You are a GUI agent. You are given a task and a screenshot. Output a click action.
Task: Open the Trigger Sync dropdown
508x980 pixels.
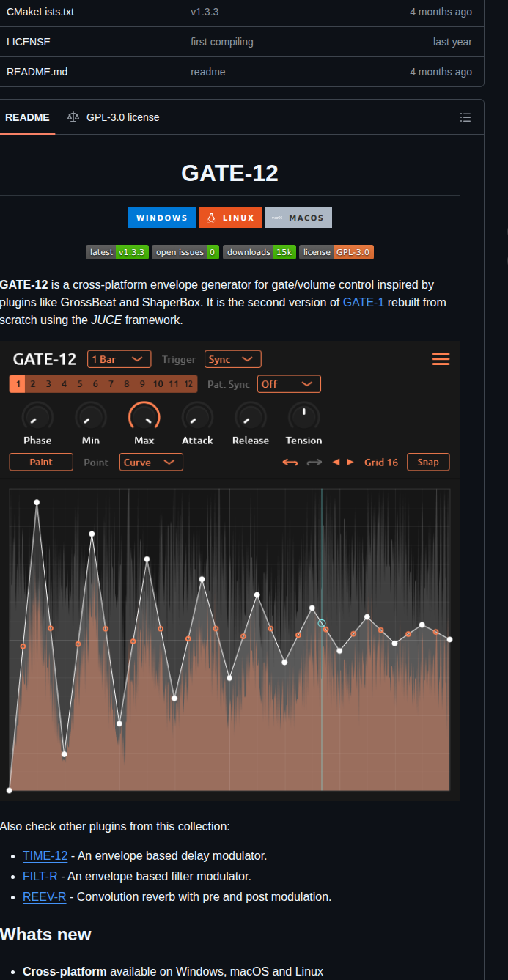[x=232, y=359]
